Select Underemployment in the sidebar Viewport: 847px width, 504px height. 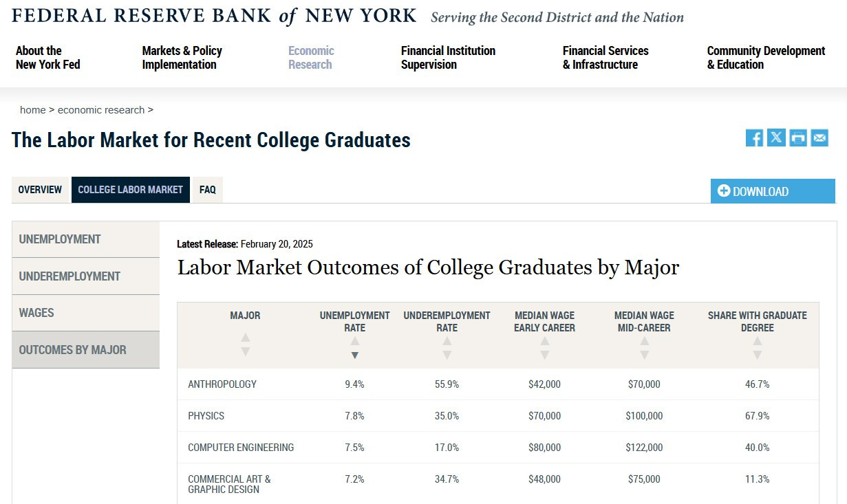86,276
